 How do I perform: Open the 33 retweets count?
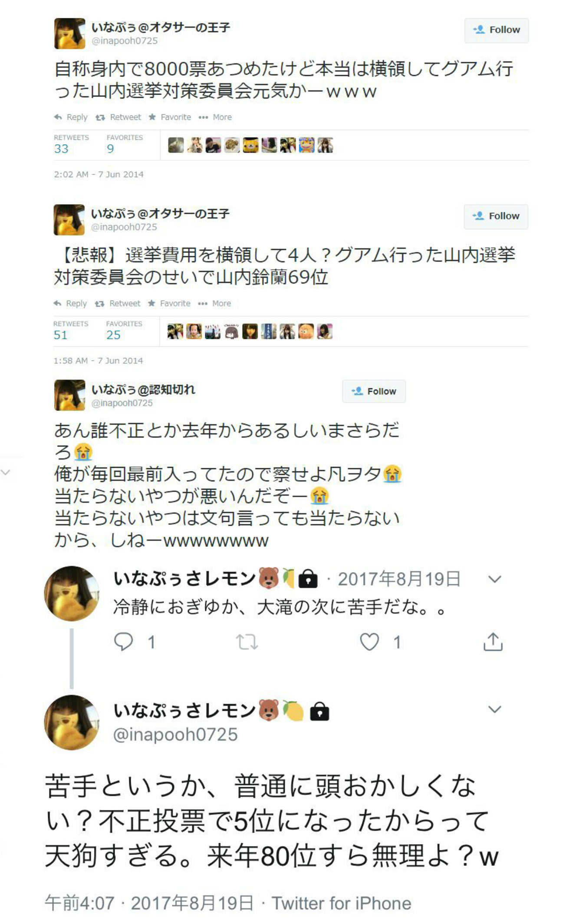[x=61, y=149]
